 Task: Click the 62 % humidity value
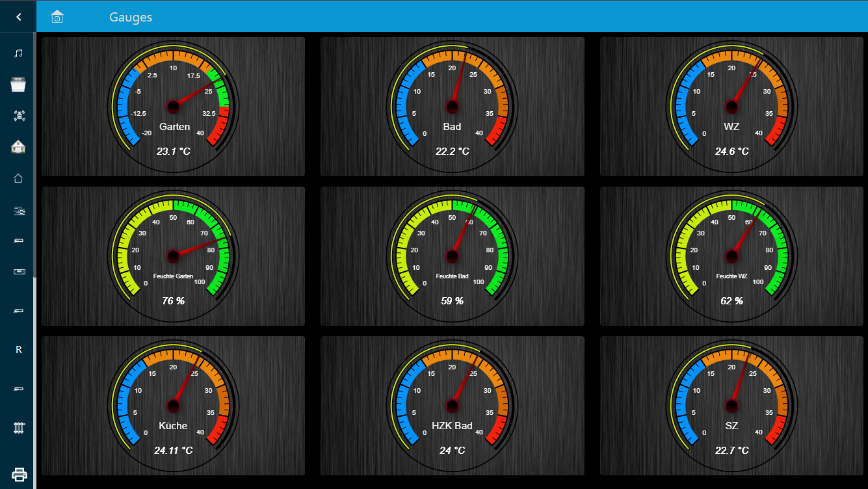tap(732, 301)
